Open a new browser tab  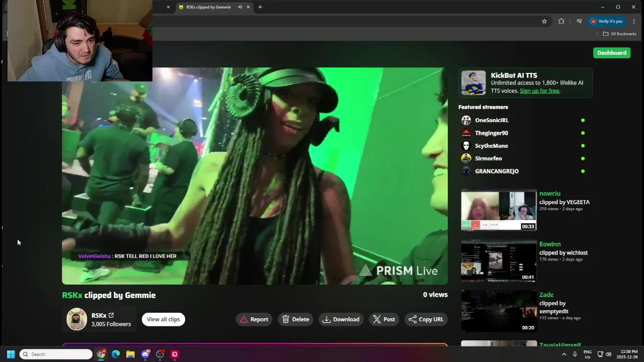pyautogui.click(x=260, y=7)
